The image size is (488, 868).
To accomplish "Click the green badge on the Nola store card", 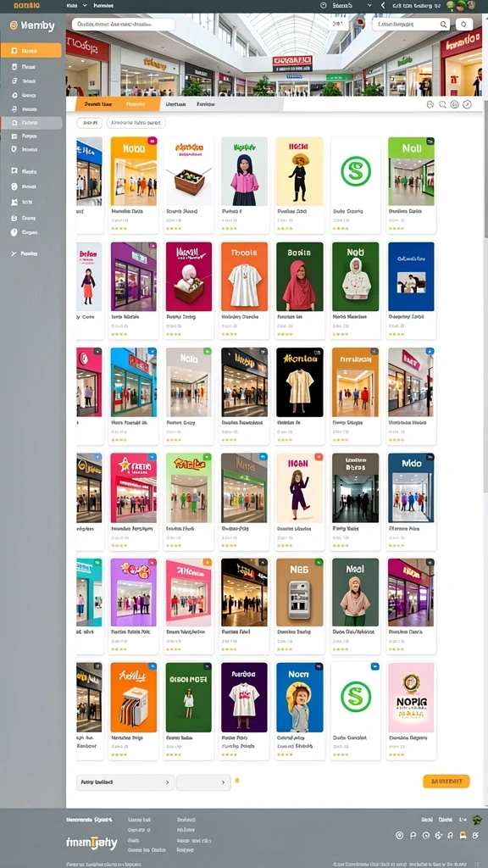I will 208,352.
